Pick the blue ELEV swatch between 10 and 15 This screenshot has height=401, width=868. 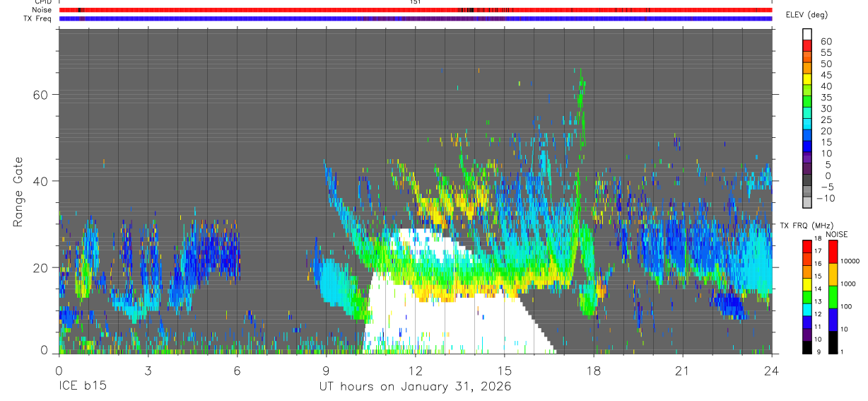click(x=808, y=147)
